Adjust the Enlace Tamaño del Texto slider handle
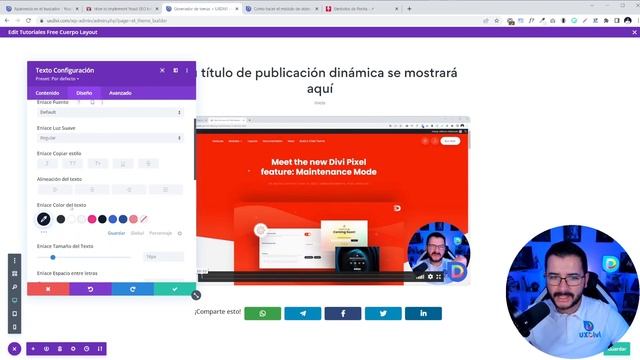This screenshot has width=640, height=360. tap(53, 258)
